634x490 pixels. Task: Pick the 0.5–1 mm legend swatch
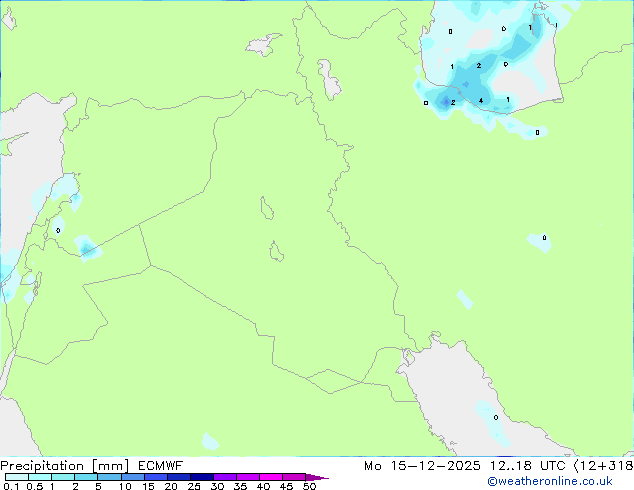coord(40,477)
